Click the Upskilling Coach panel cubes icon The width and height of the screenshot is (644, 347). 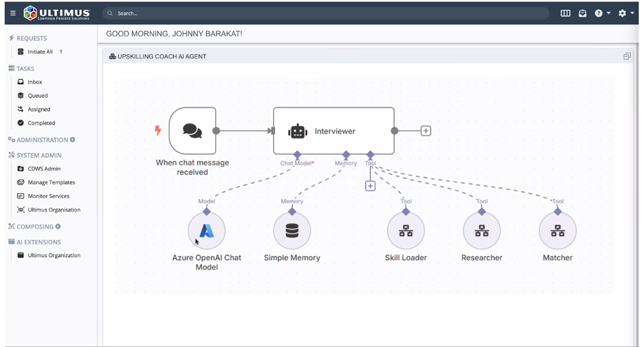click(112, 56)
